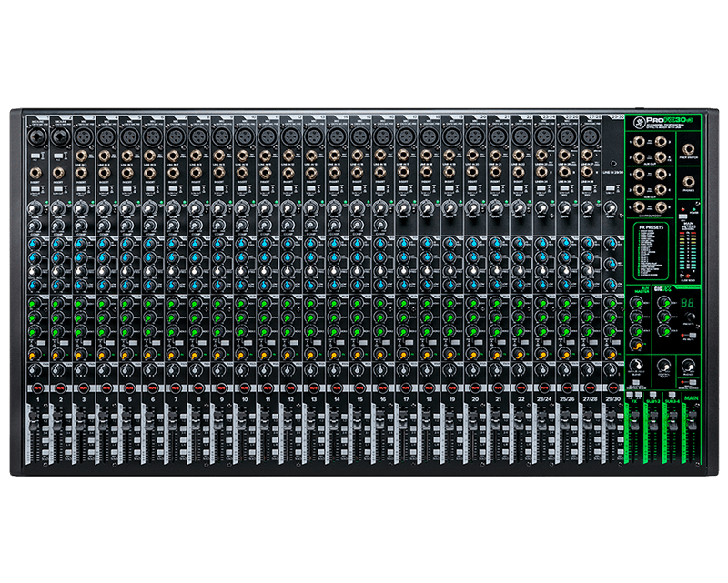
Task: Click the channel 6 low EQ blue knob
Action: tap(149, 285)
